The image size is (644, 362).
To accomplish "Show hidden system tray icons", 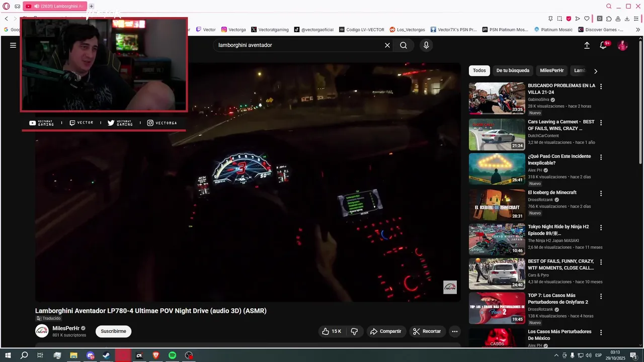I will click(x=556, y=355).
